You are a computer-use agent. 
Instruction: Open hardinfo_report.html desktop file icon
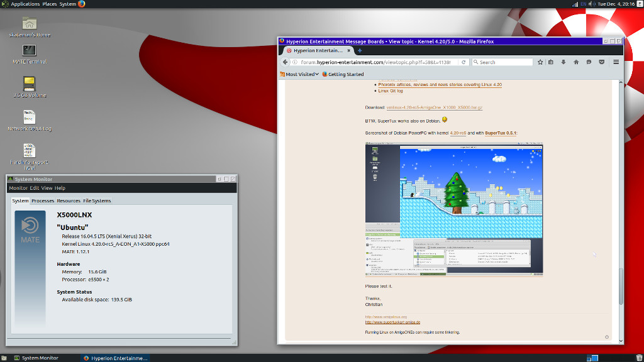(x=29, y=151)
